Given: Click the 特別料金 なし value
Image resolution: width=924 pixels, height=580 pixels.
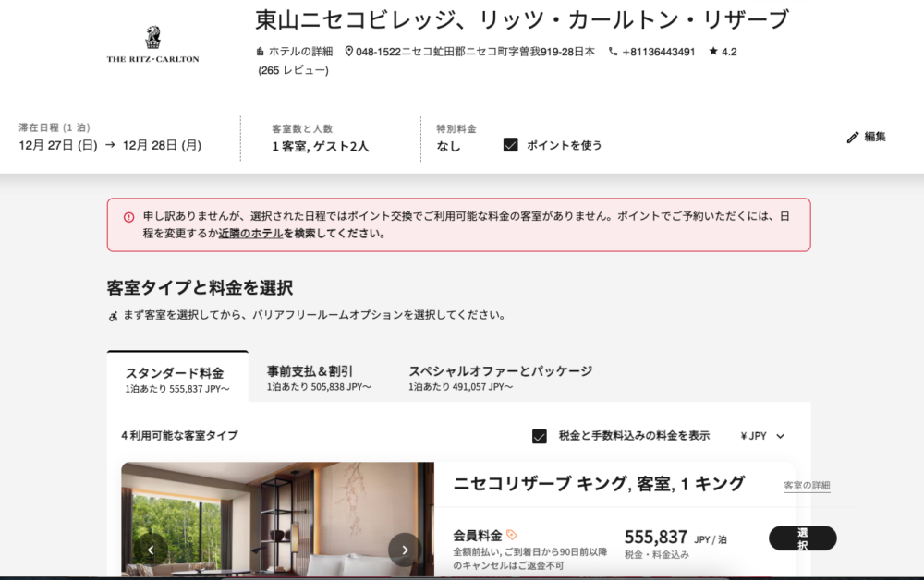Looking at the screenshot, I should (448, 147).
